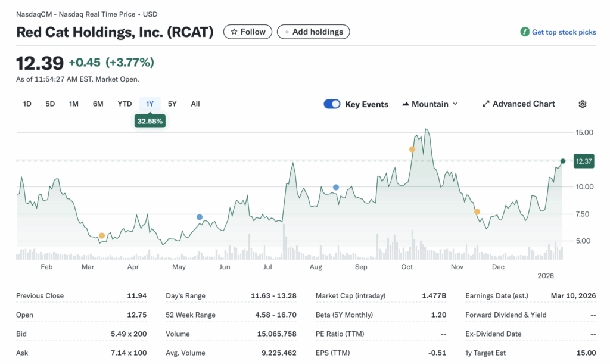Click the 12.37 price label on the axis
This screenshot has height=364, width=610.
pyautogui.click(x=583, y=161)
